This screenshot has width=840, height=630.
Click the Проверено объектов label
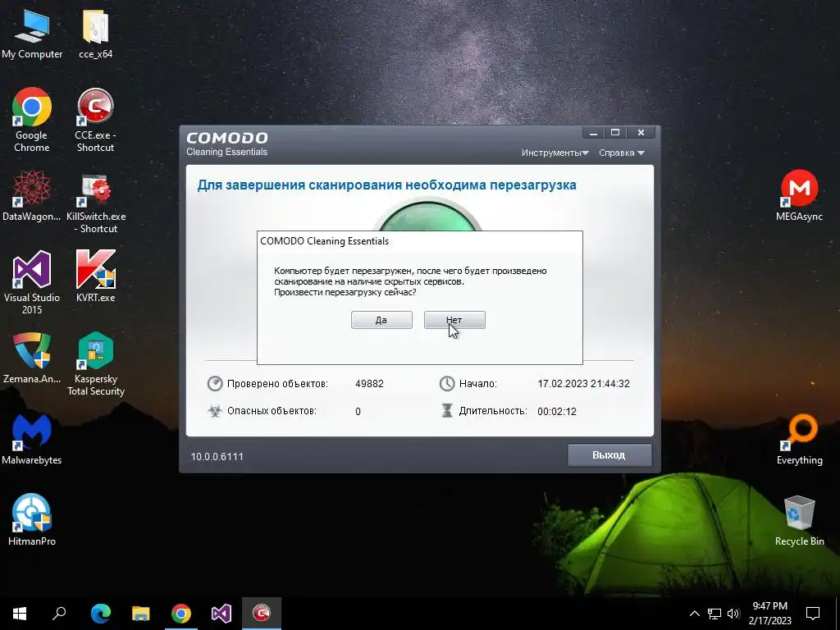coord(277,384)
